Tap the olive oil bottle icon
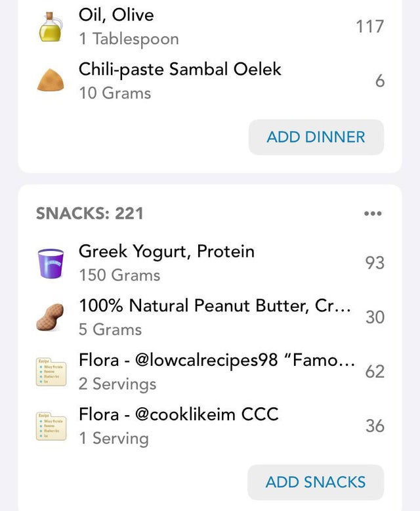The height and width of the screenshot is (511, 420). 51,27
